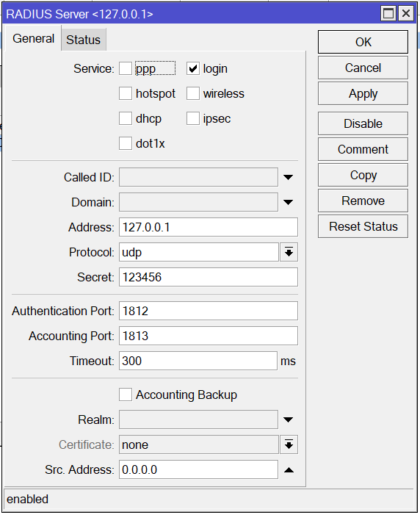Viewport: 420px width, 515px height.
Task: Switch to the Status tab
Action: [x=84, y=40]
